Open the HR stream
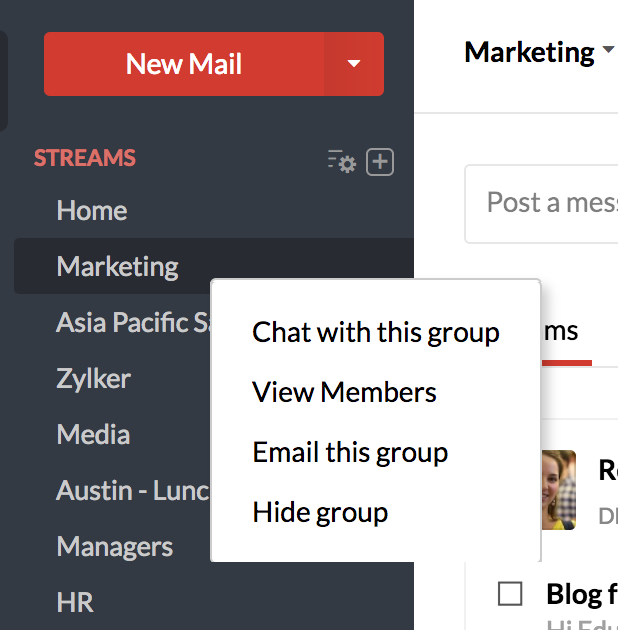618x630 pixels. [x=75, y=603]
